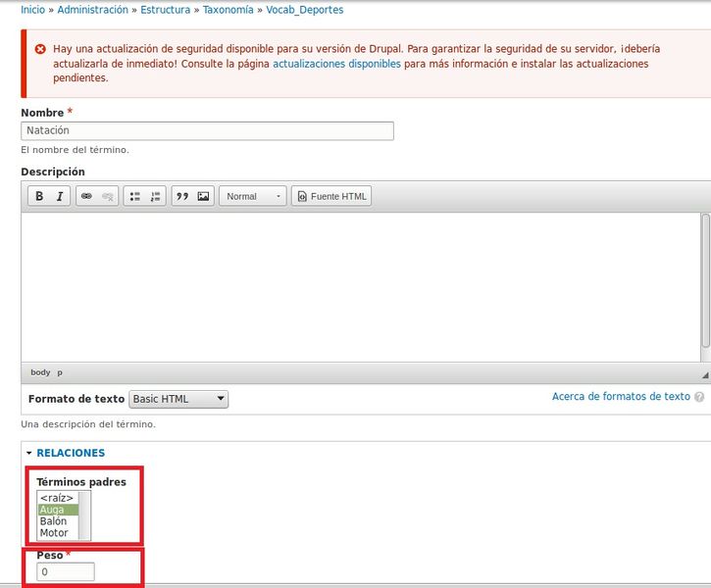This screenshot has width=711, height=588.
Task: Insert a numbered list
Action: coord(155,196)
